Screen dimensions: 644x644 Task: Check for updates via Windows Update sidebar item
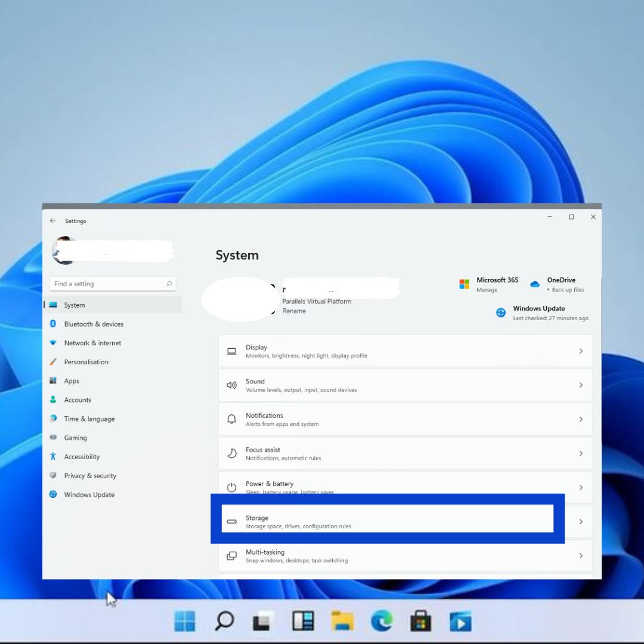[x=88, y=494]
